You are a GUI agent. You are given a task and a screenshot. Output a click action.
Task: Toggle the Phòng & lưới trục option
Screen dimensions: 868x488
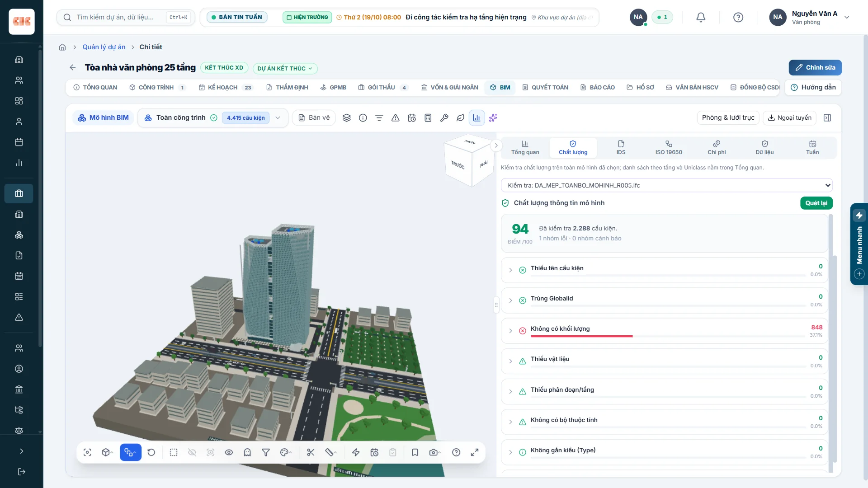point(728,118)
